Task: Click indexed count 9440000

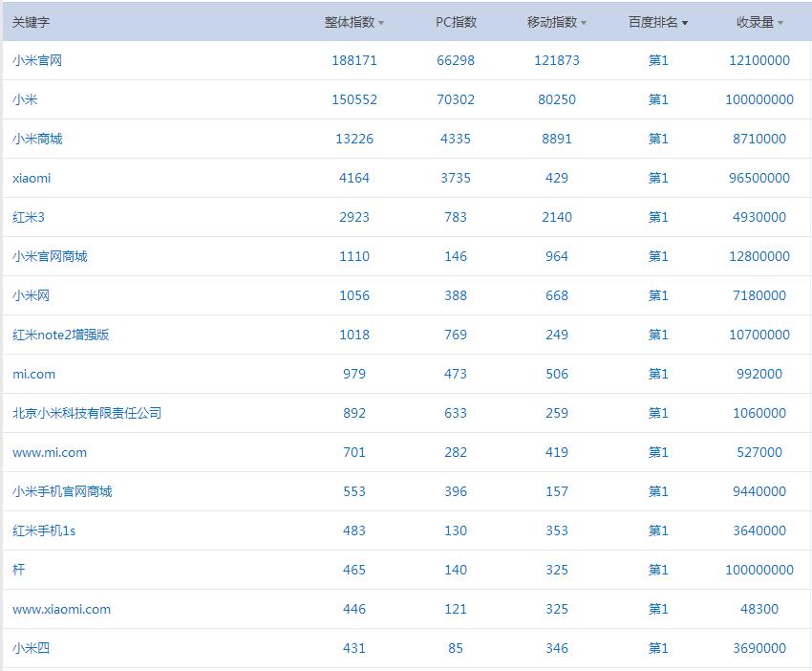Action: coord(759,491)
